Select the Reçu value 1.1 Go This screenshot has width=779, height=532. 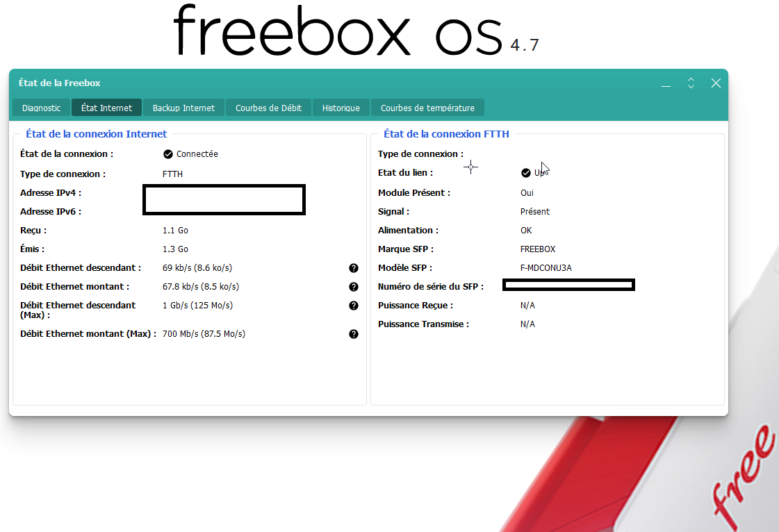[175, 231]
